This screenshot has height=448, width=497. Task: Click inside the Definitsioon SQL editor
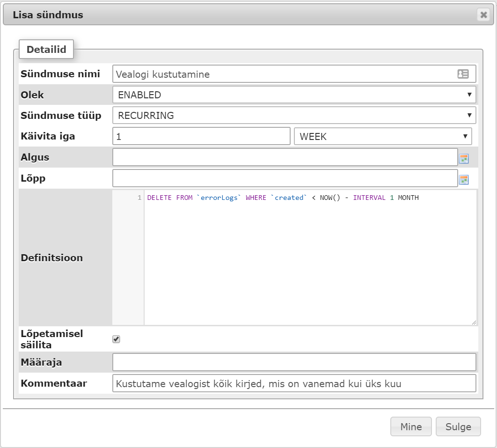pyautogui.click(x=309, y=257)
